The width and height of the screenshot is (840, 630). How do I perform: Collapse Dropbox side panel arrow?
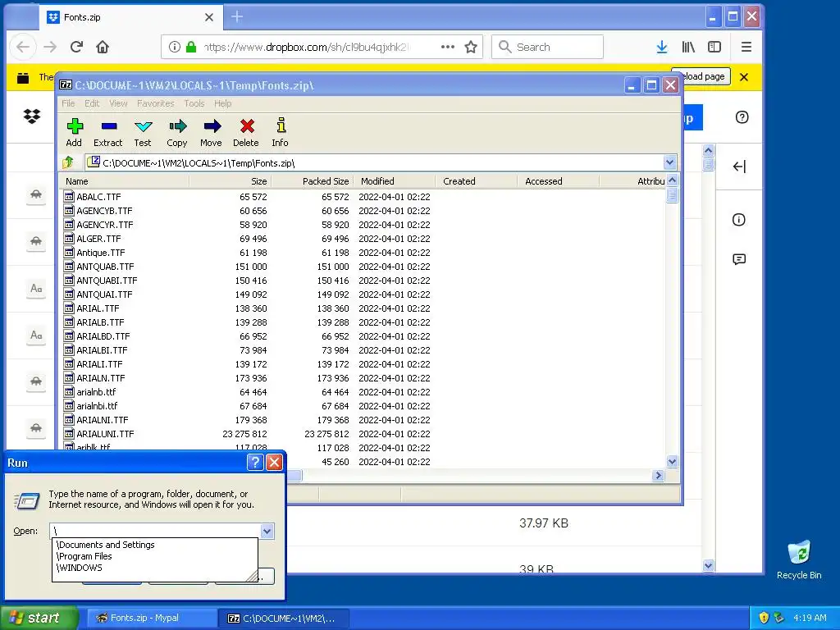tap(739, 167)
